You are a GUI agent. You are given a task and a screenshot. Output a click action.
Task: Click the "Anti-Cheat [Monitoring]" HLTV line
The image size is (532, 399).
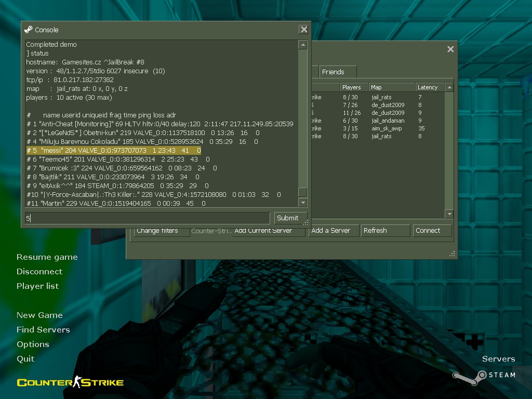[x=160, y=124]
